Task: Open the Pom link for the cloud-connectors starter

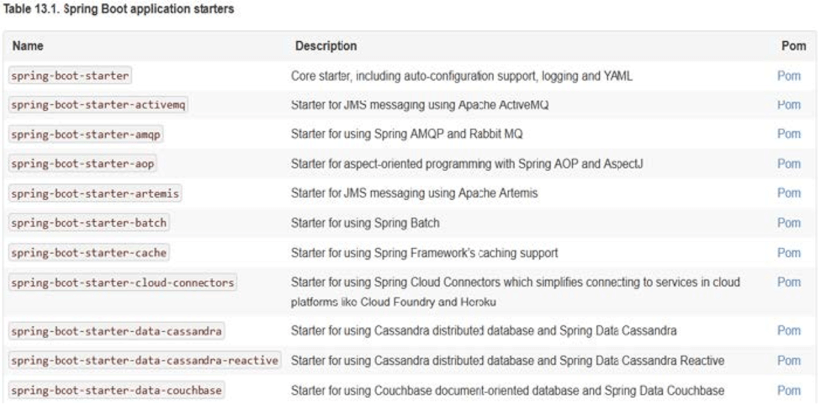Action: [788, 282]
